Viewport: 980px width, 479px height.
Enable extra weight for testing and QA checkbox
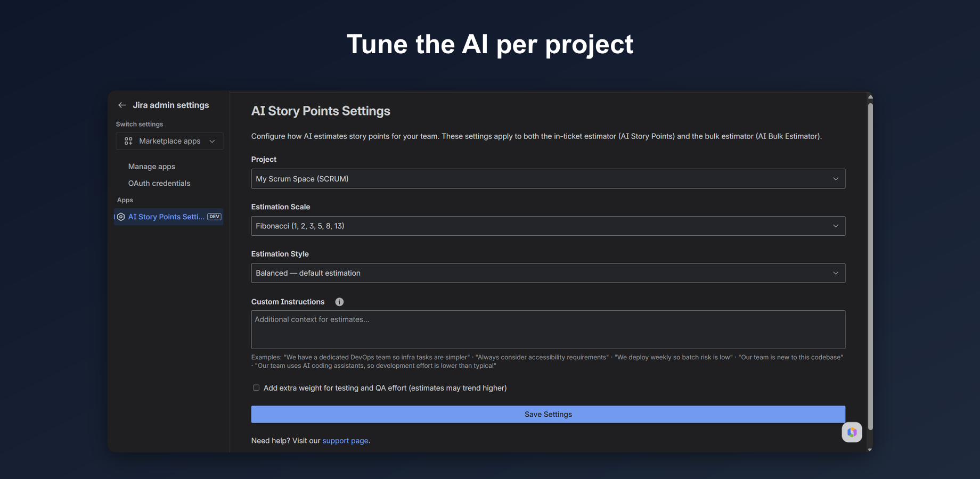pyautogui.click(x=256, y=388)
